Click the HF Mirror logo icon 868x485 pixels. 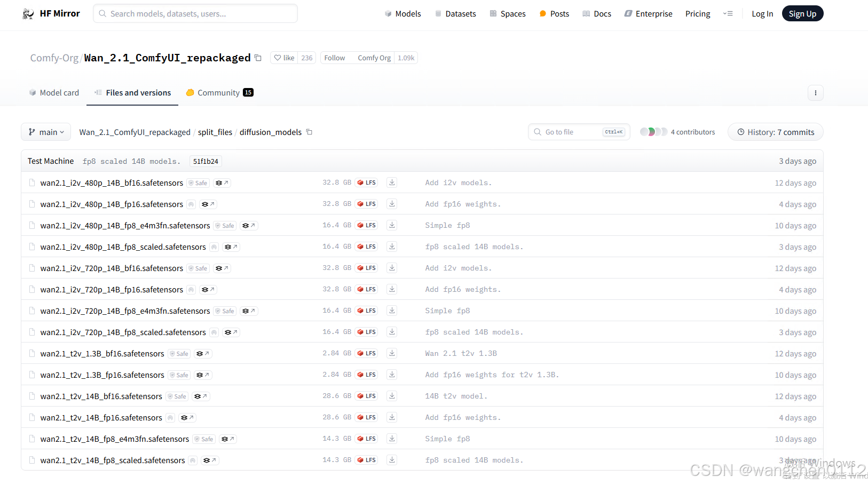(x=28, y=14)
